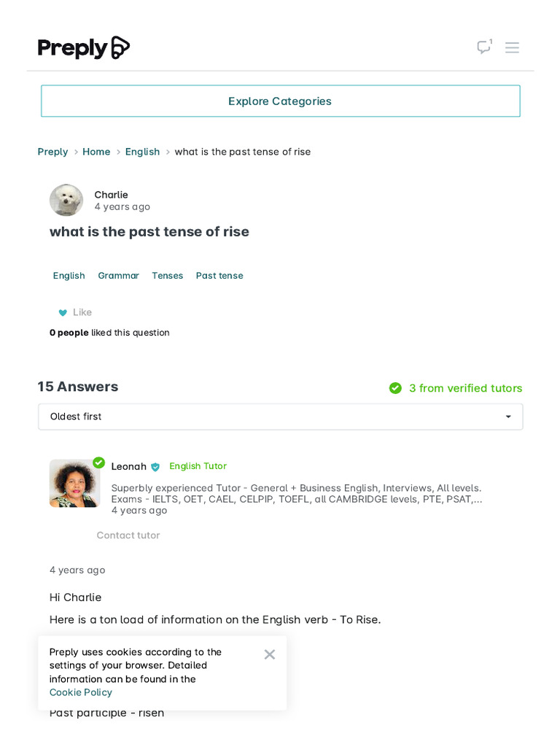Close the cookie notice
Image resolution: width=560 pixels, height=747 pixels.
tap(270, 654)
